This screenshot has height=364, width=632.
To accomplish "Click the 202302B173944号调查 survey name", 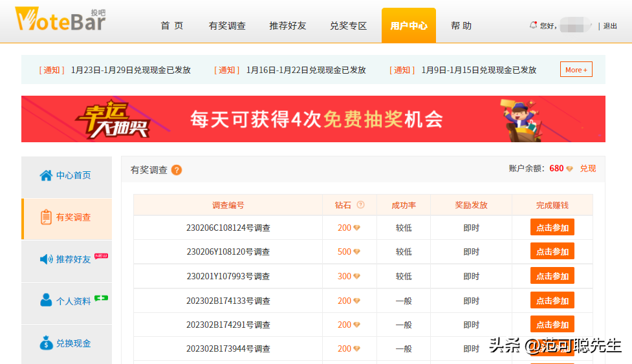I will 228,348.
